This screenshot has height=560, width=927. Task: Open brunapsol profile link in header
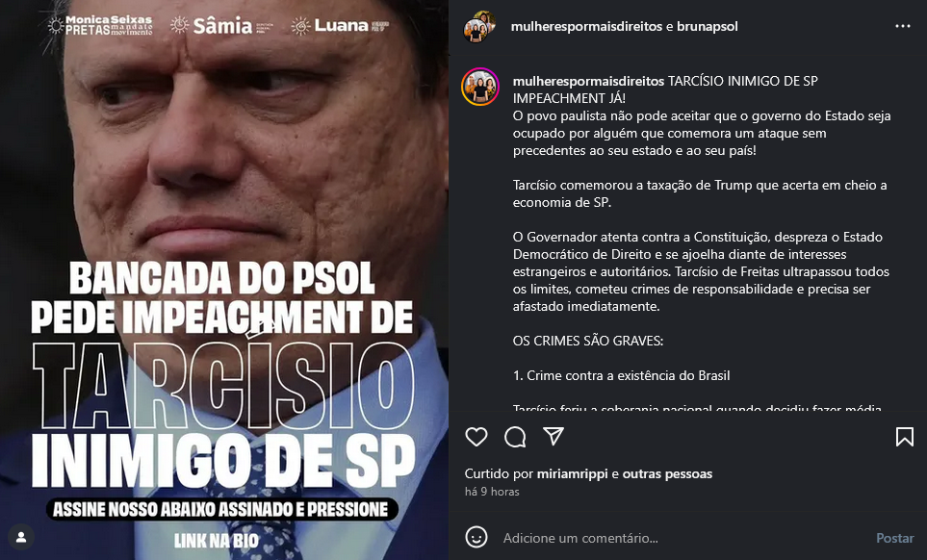708,26
